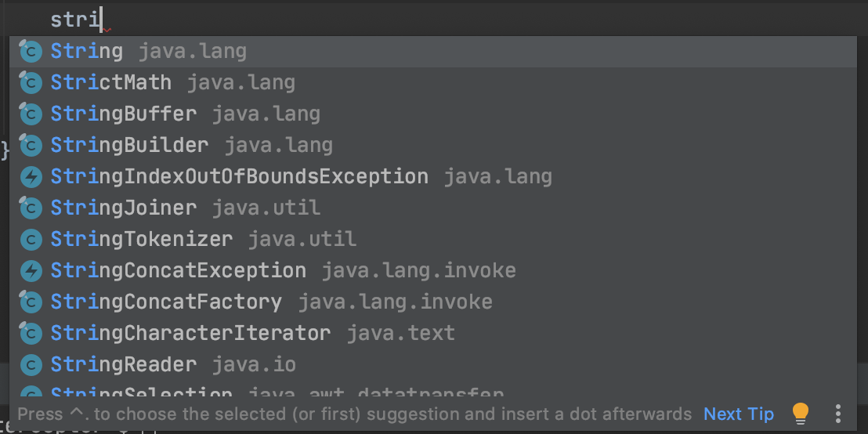Click the class icon beside StringTokenizer

(31, 240)
